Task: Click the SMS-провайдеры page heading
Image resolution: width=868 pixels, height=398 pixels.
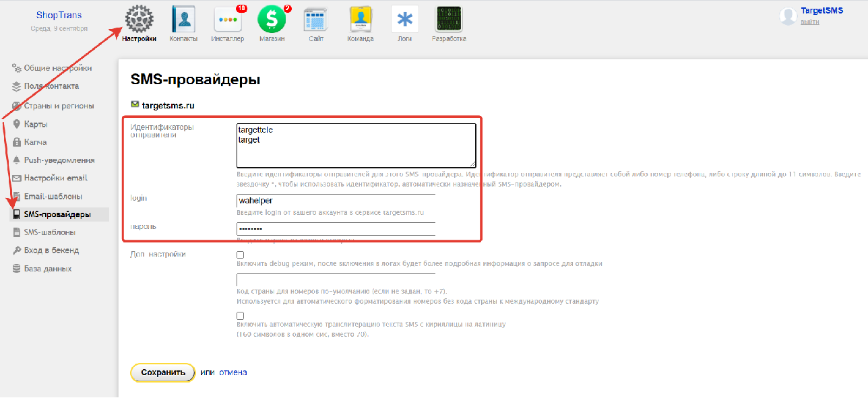Action: pyautogui.click(x=195, y=80)
